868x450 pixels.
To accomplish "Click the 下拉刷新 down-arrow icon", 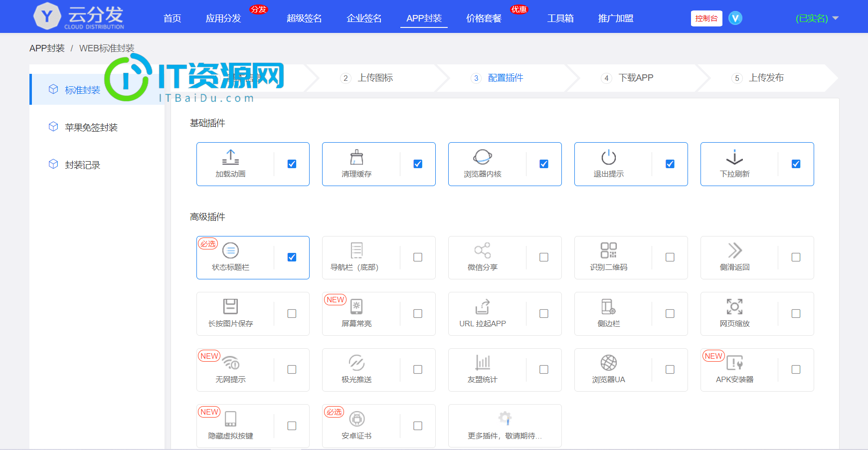I will [734, 157].
